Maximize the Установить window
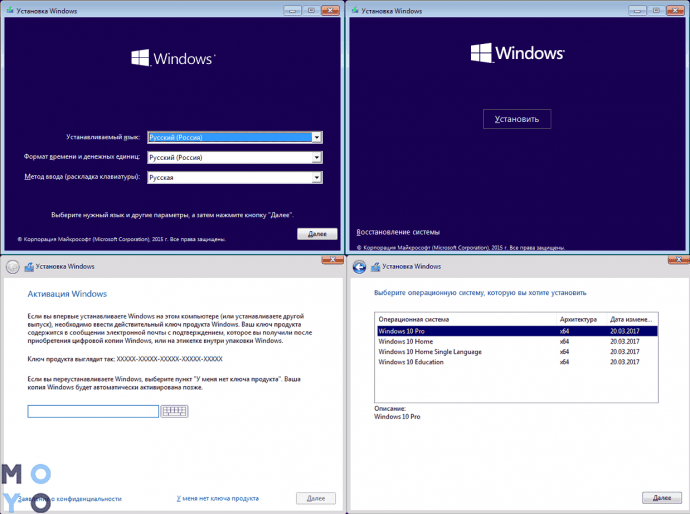Screen dimensions: 690x514 point(656,10)
